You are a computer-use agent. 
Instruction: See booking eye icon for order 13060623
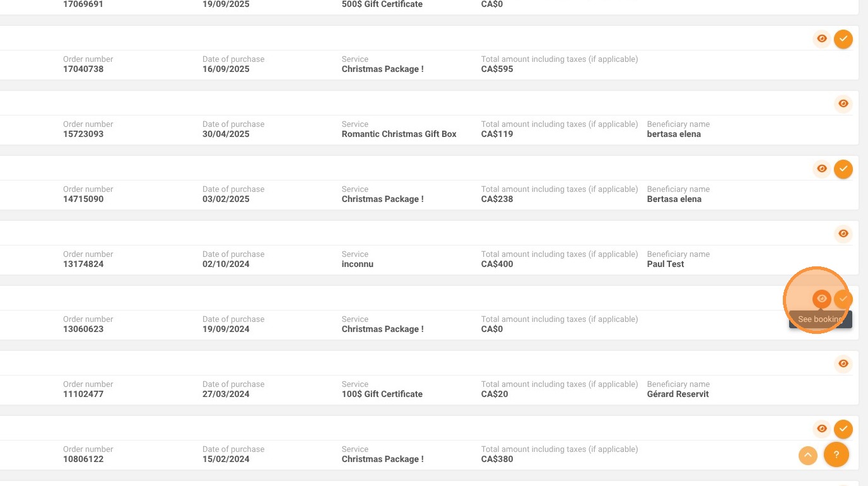822,299
